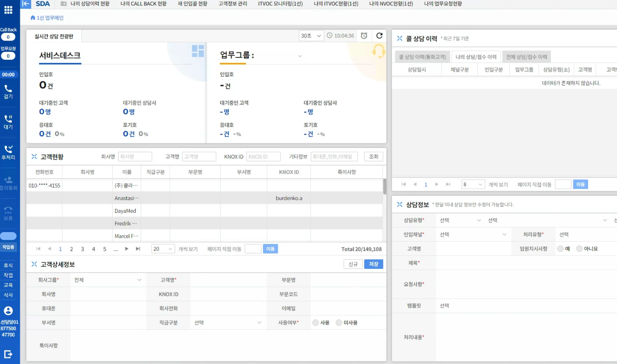617x364 pixels.
Task: Open the 30초 refresh interval dropdown
Action: pos(311,36)
